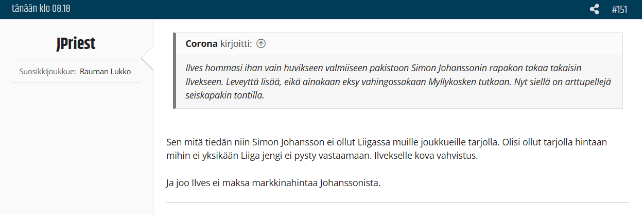The width and height of the screenshot is (644, 215).
Task: Click the word kirjoitti in quote header
Action: pyautogui.click(x=236, y=44)
